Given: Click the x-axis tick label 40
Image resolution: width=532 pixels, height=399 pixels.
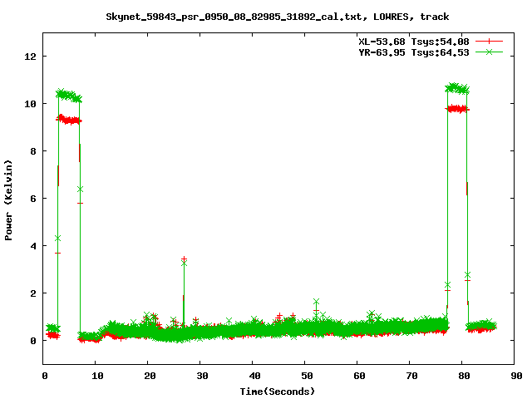Looking at the screenshot, I should [x=254, y=376].
